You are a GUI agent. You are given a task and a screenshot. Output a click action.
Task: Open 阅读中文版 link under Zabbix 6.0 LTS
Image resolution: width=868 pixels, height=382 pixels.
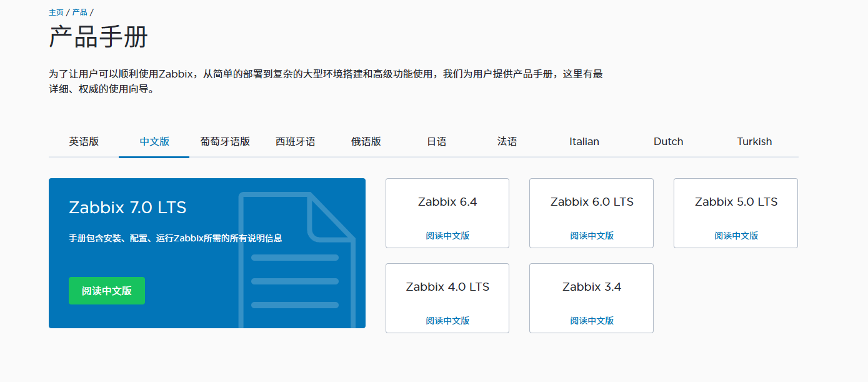coord(592,236)
